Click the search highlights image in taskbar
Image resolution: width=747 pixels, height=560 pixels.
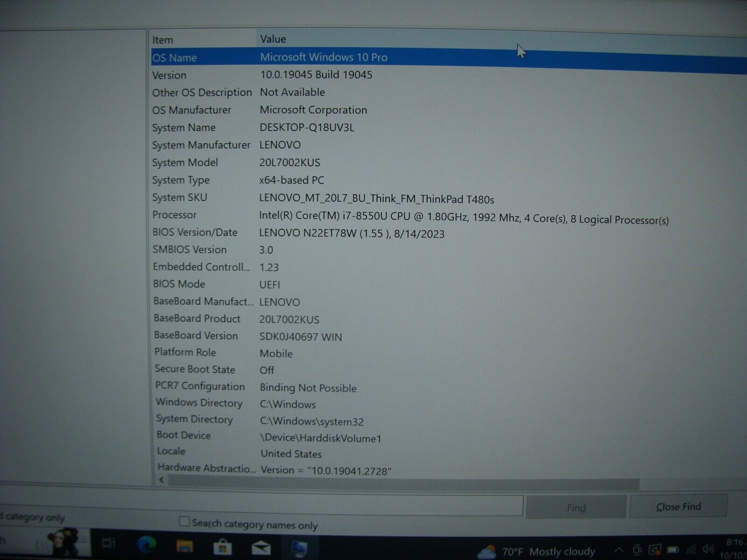[65, 541]
